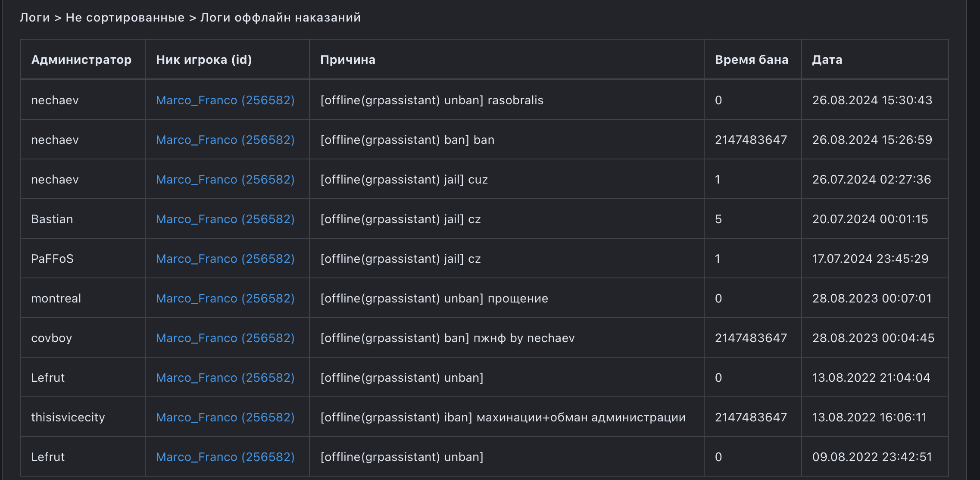This screenshot has height=480, width=980.
Task: Open Marco_Franco link in the montreal row
Action: point(225,299)
